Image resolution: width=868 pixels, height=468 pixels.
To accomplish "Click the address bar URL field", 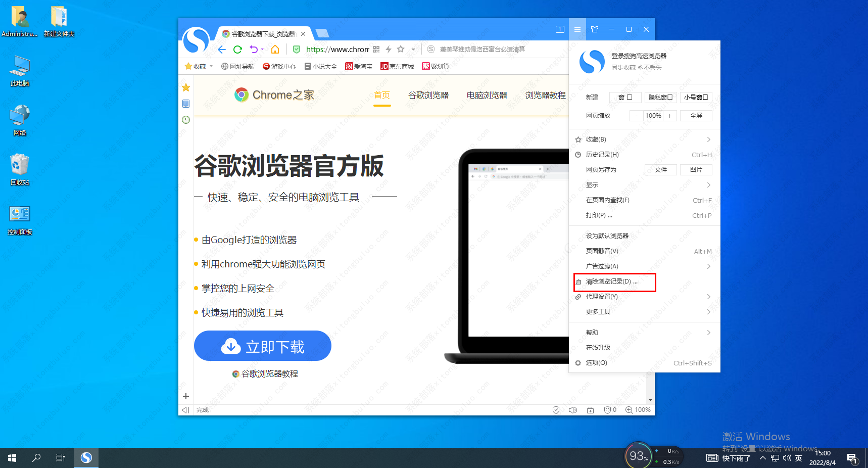I will (x=337, y=49).
